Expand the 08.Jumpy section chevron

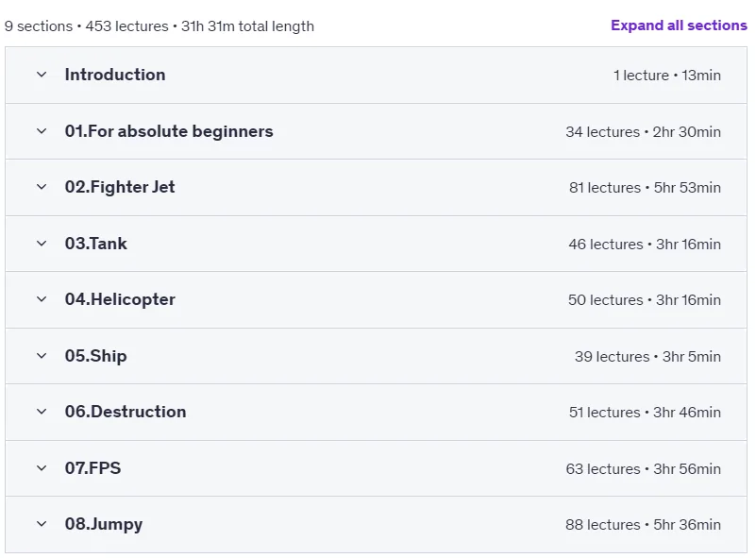tap(42, 524)
